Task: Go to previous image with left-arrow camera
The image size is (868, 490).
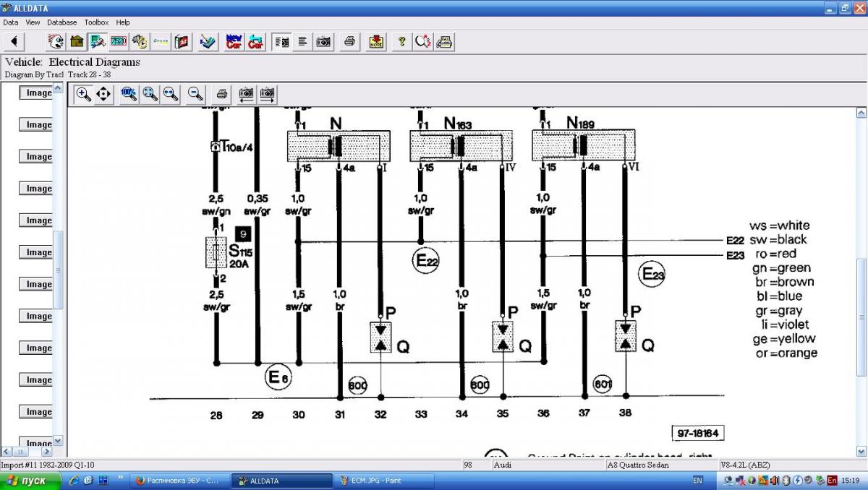Action: (247, 94)
